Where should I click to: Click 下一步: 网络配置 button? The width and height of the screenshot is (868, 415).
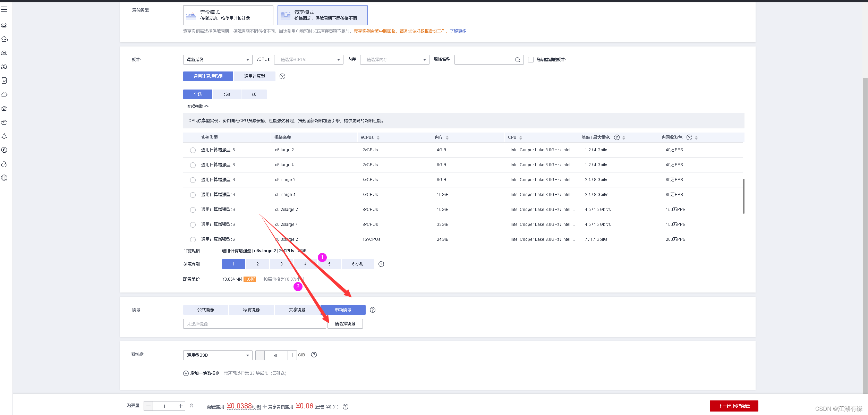(x=734, y=406)
